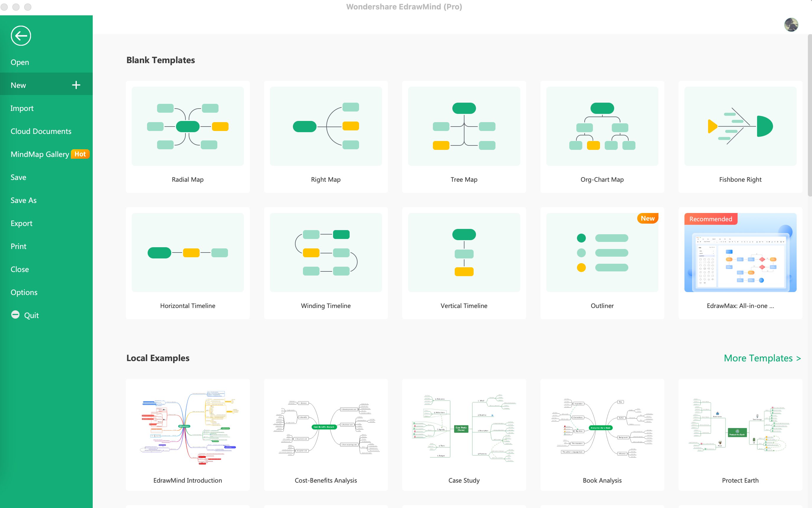Select the Radial Map template icon
This screenshot has width=812, height=508.
click(187, 125)
